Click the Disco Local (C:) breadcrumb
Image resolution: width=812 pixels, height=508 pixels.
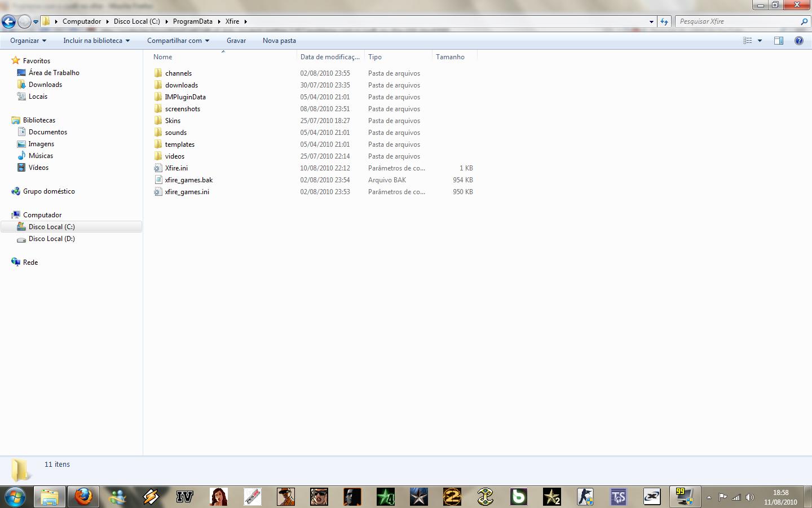[137, 21]
